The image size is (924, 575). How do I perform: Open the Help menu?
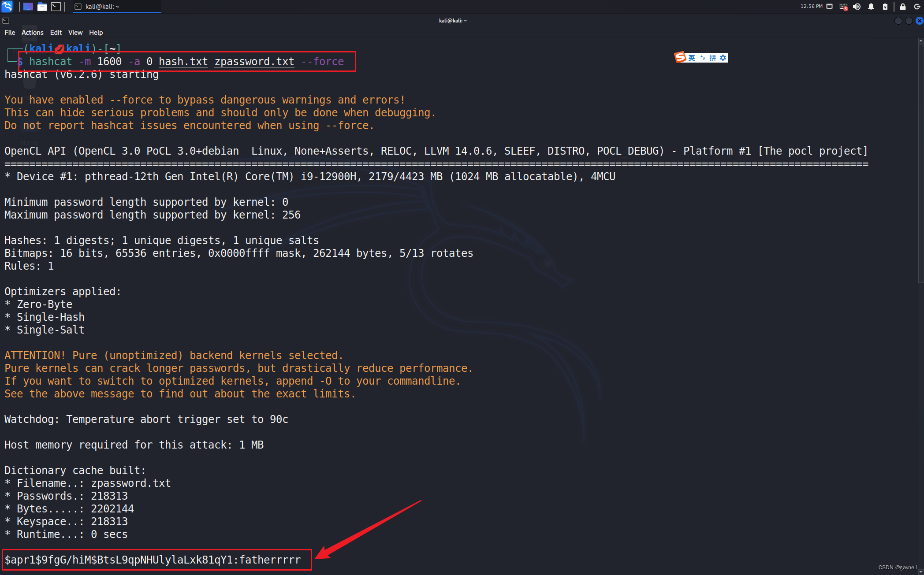coord(96,33)
